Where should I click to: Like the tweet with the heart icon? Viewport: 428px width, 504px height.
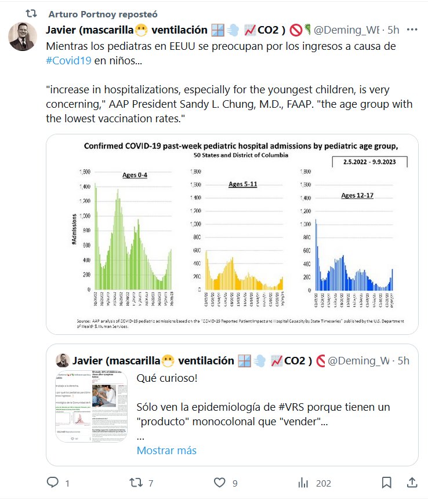pyautogui.click(x=219, y=483)
